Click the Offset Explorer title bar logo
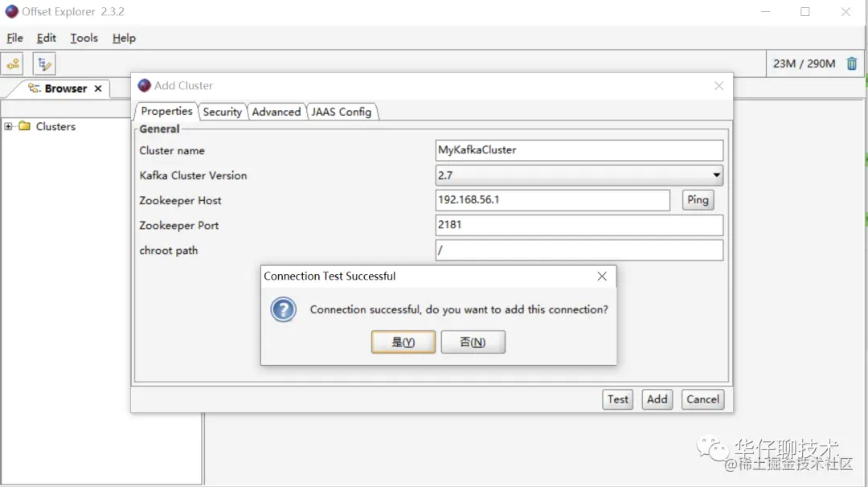The height and width of the screenshot is (487, 868). (x=11, y=11)
